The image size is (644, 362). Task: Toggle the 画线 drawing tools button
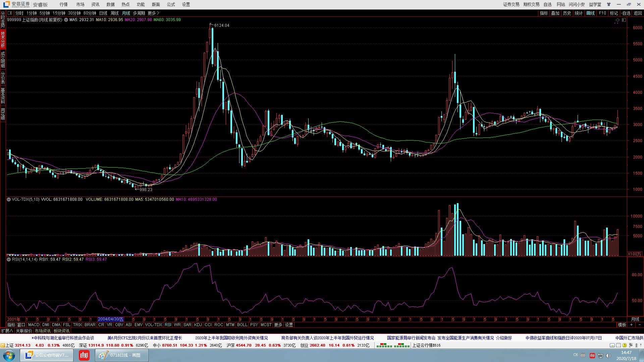tap(590, 13)
